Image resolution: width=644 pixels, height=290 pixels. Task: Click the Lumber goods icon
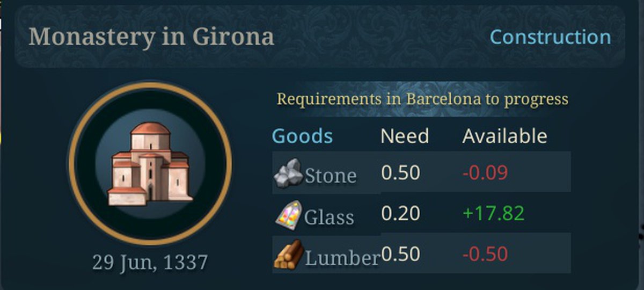[x=289, y=256]
